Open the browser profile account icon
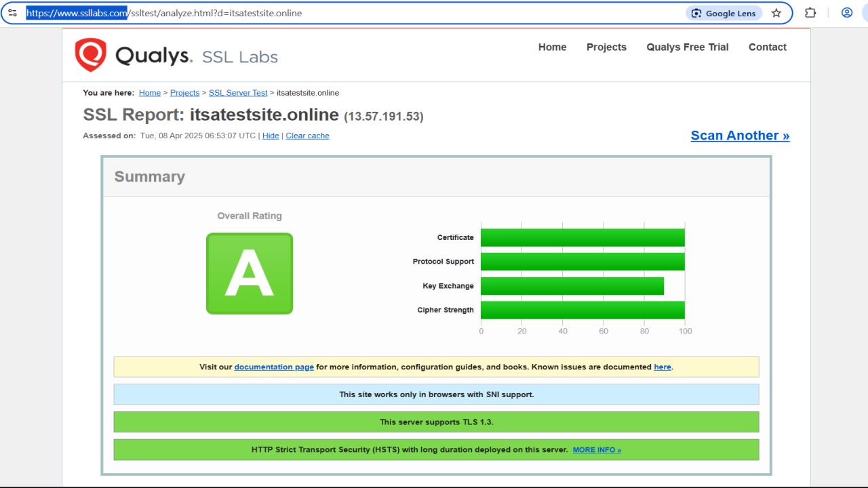868x488 pixels. pyautogui.click(x=847, y=13)
